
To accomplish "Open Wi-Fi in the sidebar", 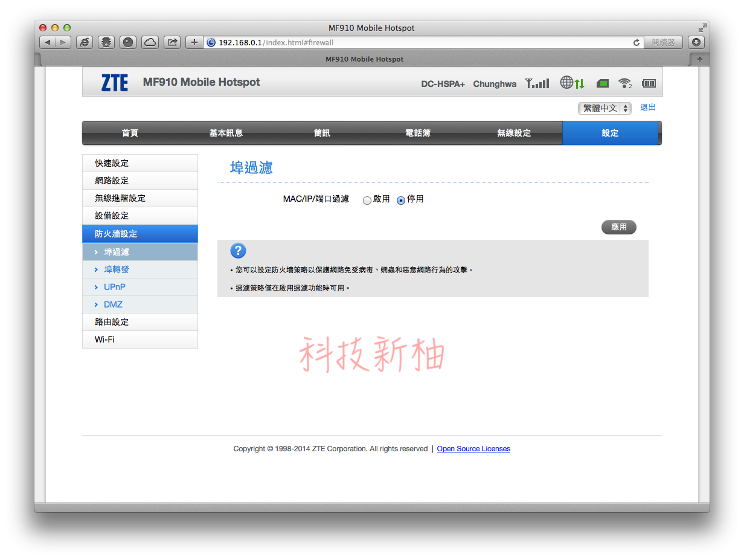I will tap(140, 340).
